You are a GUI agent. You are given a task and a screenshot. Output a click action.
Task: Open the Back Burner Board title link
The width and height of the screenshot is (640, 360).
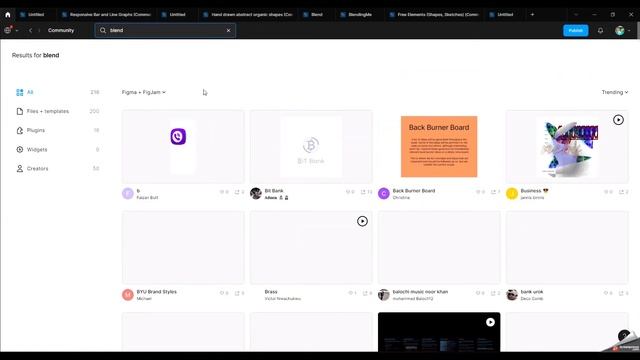414,191
